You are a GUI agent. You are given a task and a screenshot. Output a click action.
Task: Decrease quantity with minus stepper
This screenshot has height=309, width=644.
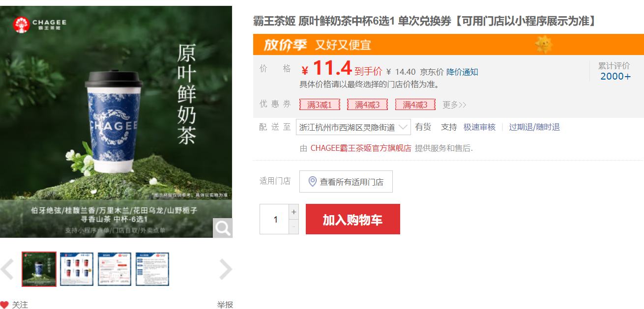pyautogui.click(x=293, y=226)
